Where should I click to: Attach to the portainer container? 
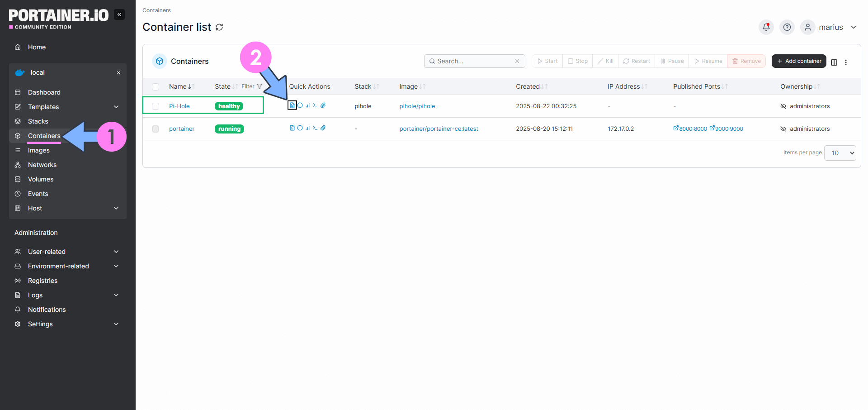point(323,128)
